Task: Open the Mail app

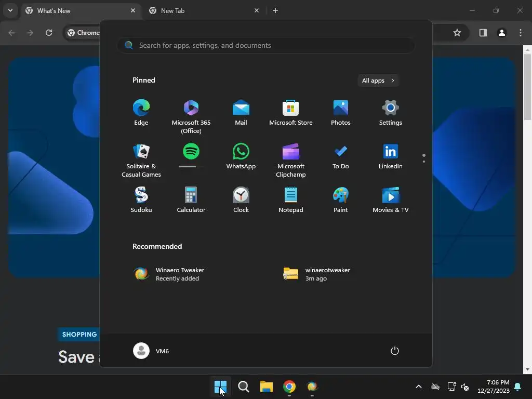Action: click(241, 113)
